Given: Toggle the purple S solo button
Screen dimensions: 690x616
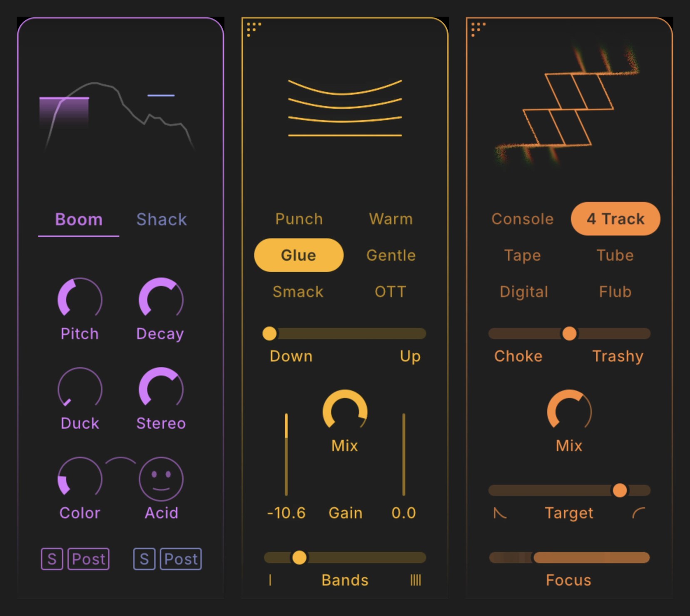Looking at the screenshot, I should (52, 559).
